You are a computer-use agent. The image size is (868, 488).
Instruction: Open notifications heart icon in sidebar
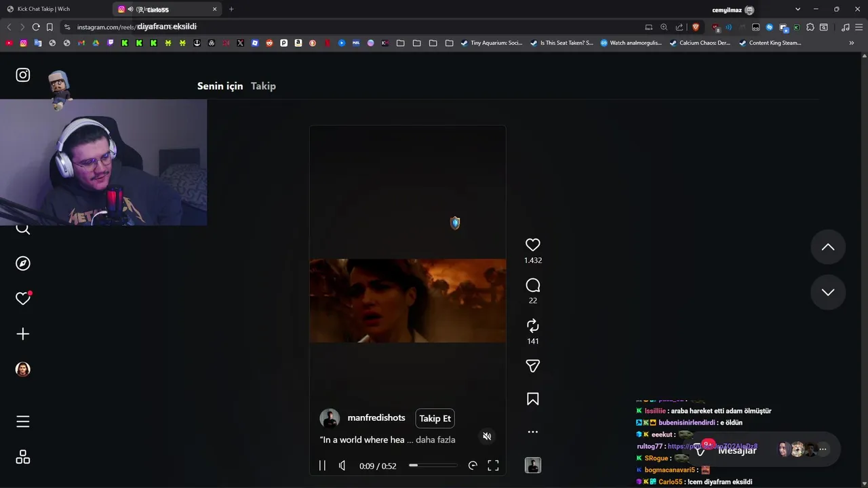(23, 298)
